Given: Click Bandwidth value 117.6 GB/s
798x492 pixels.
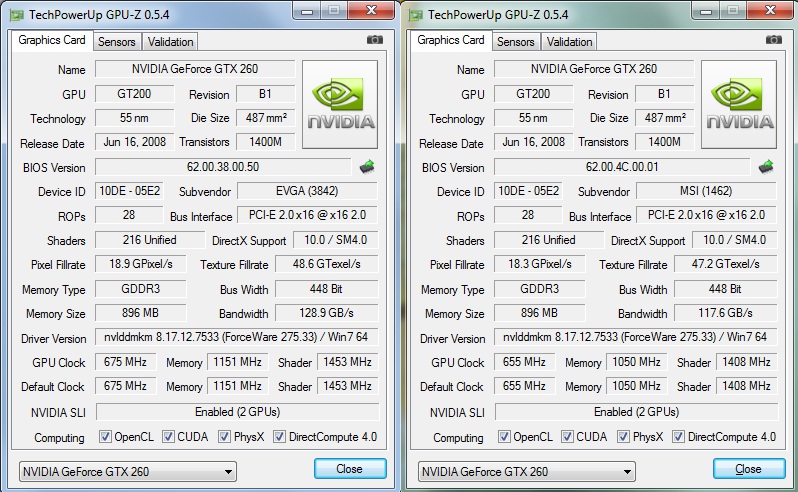Looking at the screenshot, I should pos(725,313).
